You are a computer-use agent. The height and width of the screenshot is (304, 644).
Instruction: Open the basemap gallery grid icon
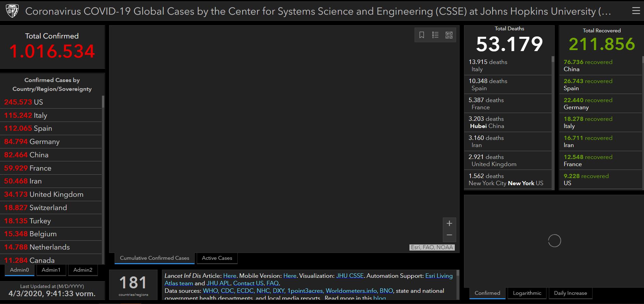[x=449, y=35]
